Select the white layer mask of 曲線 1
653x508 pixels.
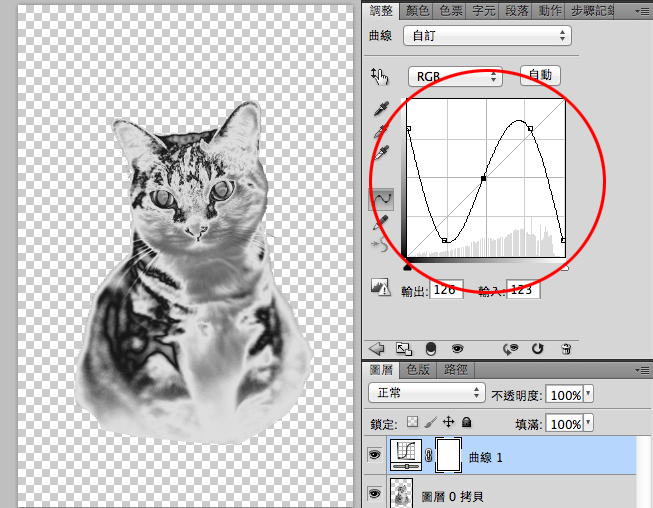click(448, 455)
